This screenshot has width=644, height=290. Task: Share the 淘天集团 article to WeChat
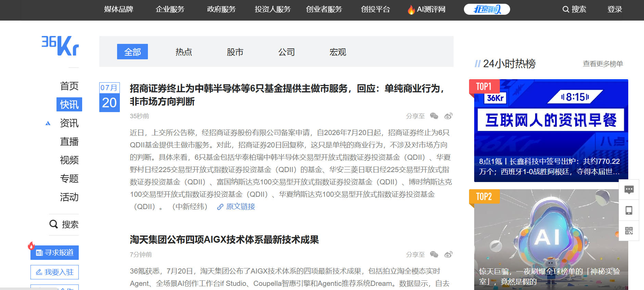pyautogui.click(x=434, y=255)
